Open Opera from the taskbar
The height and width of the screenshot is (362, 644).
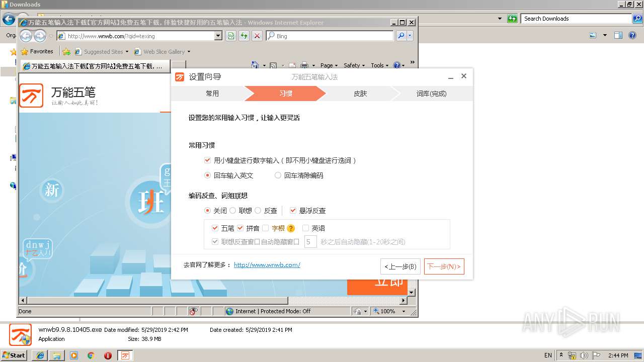(x=108, y=355)
